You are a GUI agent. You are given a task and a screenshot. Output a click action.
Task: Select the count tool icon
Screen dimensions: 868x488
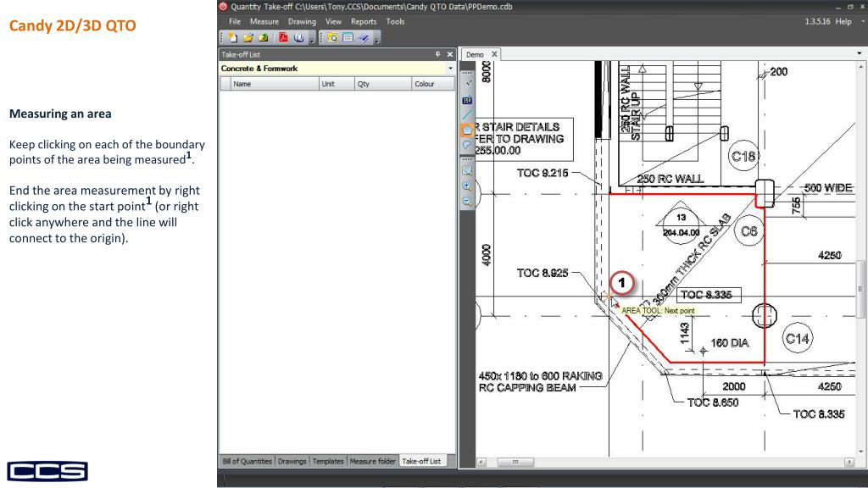[467, 100]
